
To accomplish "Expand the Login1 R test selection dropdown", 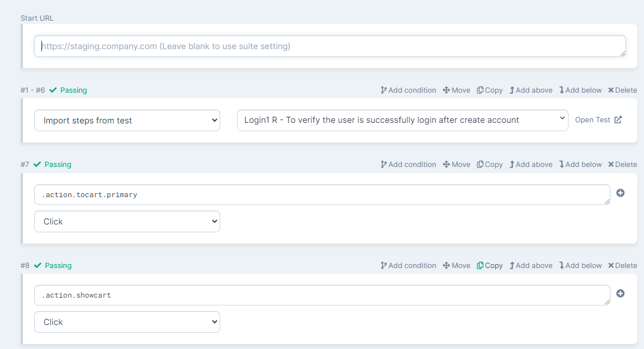I will point(402,120).
